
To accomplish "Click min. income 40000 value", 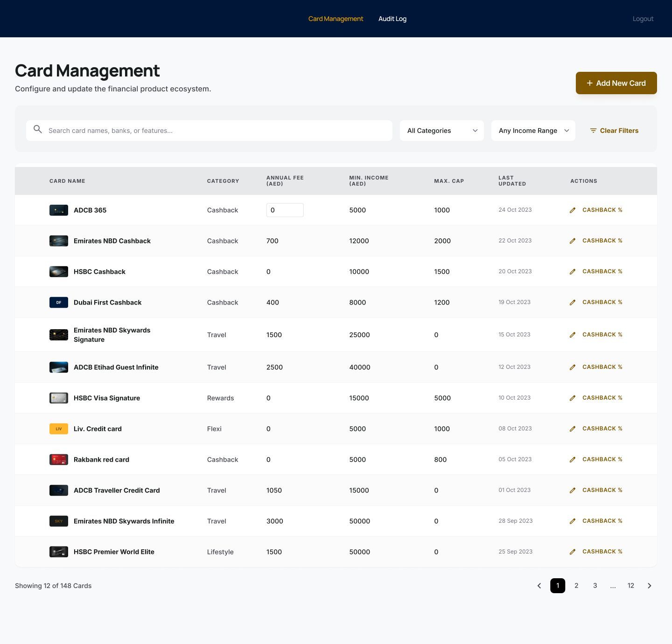I will (360, 367).
